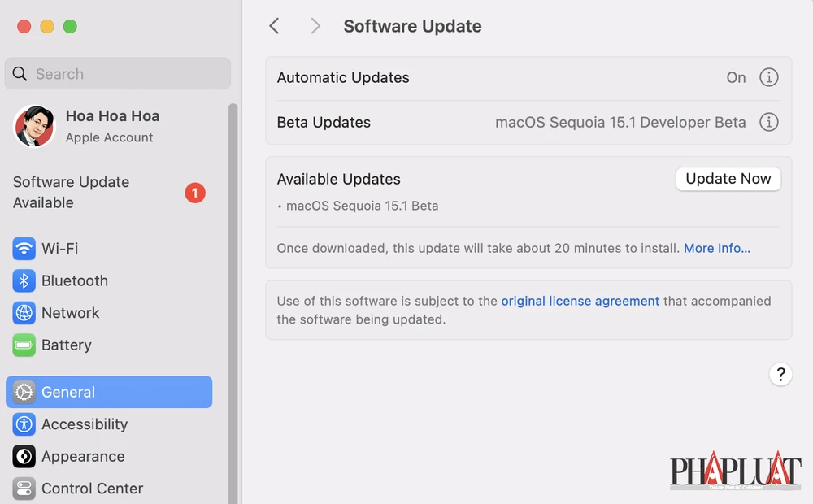Open the original license agreement link

tap(580, 301)
